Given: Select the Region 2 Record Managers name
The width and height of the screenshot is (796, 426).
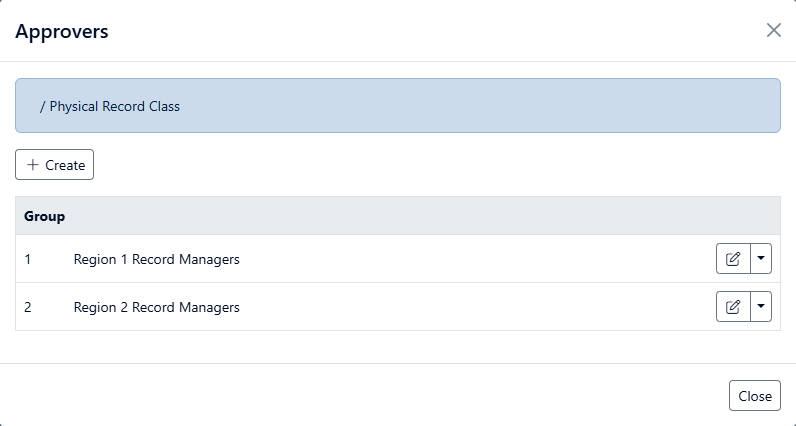Looking at the screenshot, I should coord(157,308).
